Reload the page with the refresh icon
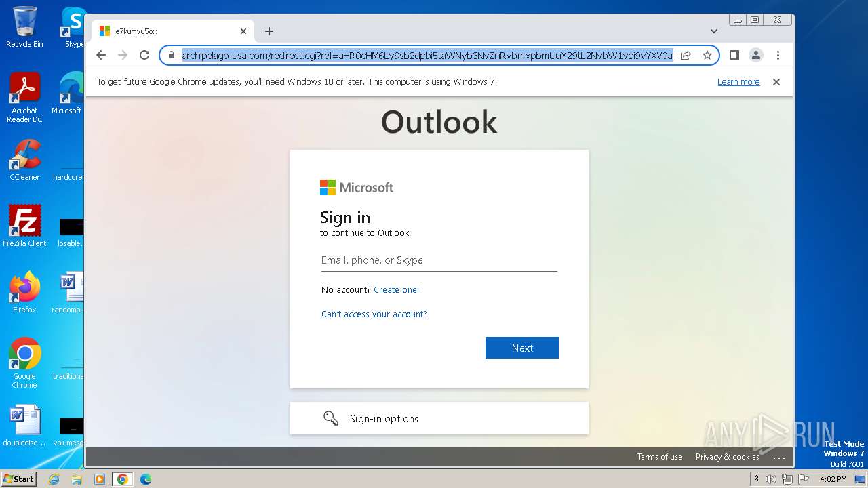This screenshot has height=488, width=868. [x=144, y=55]
